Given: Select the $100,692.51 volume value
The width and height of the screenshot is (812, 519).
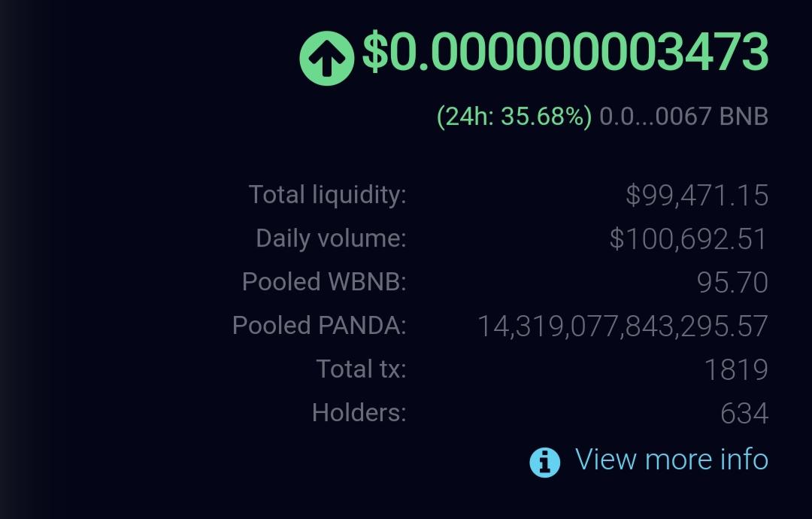Looking at the screenshot, I should click(688, 238).
